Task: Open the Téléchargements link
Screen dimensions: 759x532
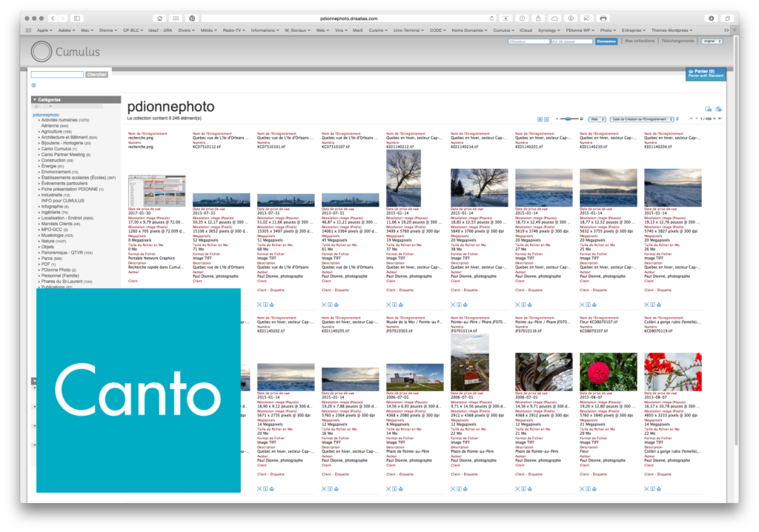Action: pos(677,41)
